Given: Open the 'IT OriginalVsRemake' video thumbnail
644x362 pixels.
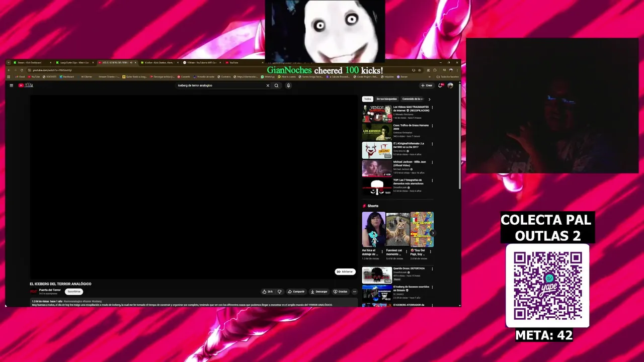Looking at the screenshot, I should point(377,150).
